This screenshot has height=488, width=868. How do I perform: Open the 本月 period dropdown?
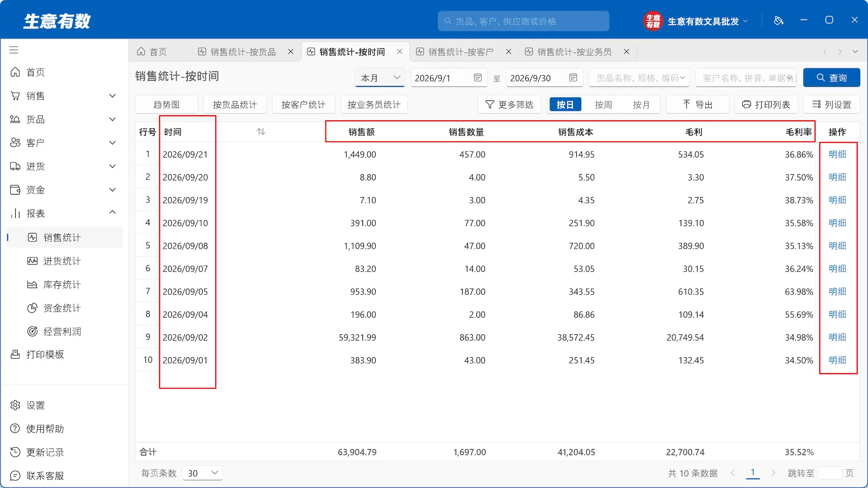(x=380, y=78)
